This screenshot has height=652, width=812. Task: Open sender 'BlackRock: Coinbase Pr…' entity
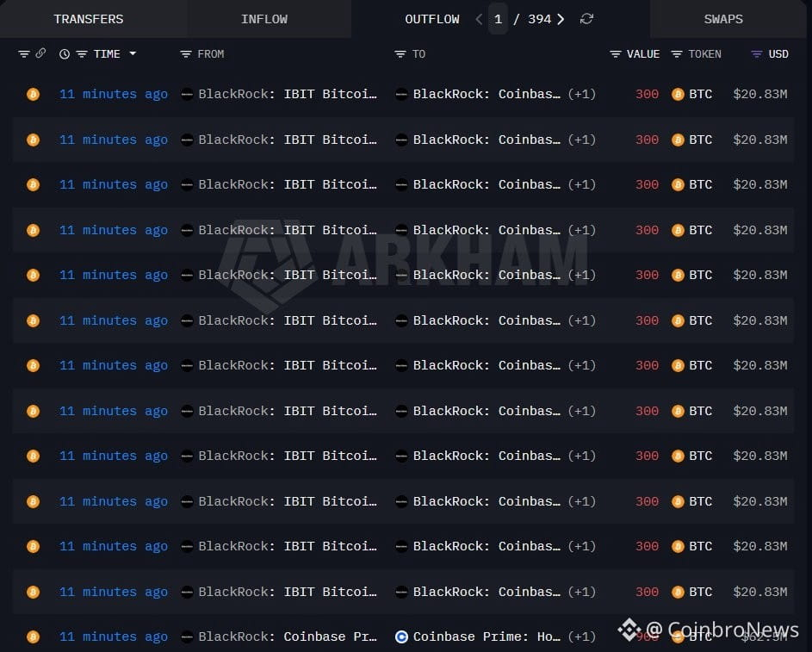[288, 636]
